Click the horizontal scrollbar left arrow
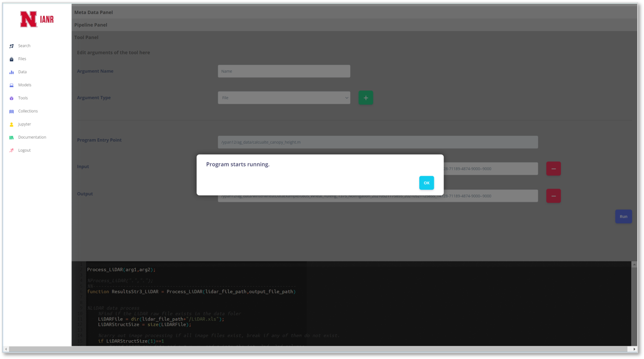The image size is (644, 359). point(6,350)
